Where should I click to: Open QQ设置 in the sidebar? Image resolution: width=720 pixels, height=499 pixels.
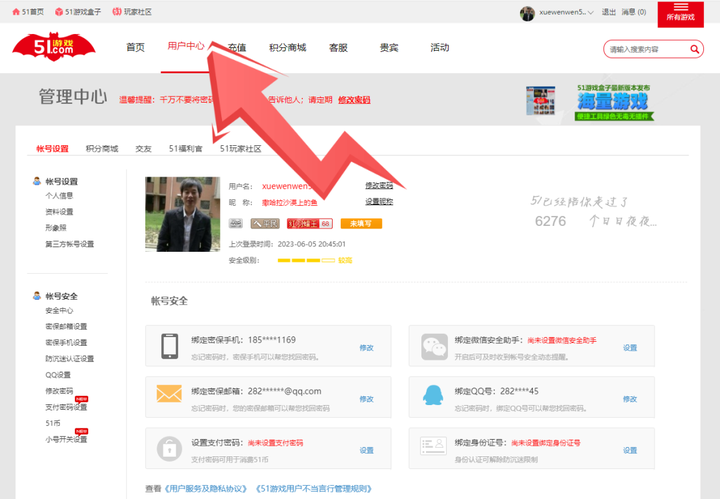58,375
